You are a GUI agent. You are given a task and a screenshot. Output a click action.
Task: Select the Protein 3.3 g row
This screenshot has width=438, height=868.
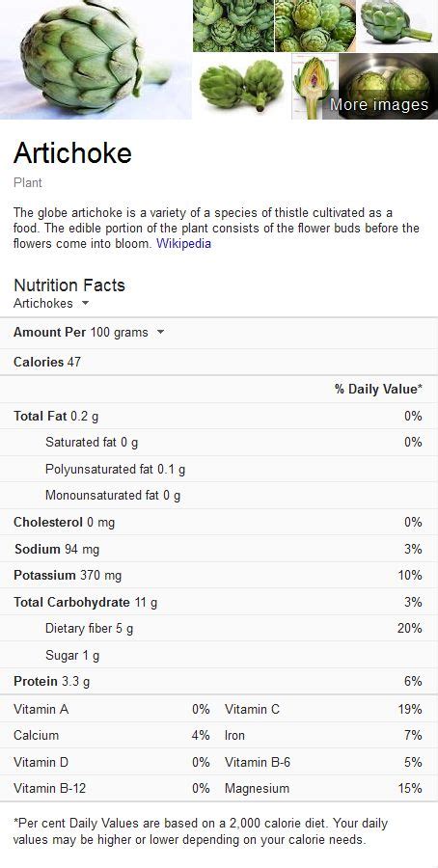[x=219, y=682]
